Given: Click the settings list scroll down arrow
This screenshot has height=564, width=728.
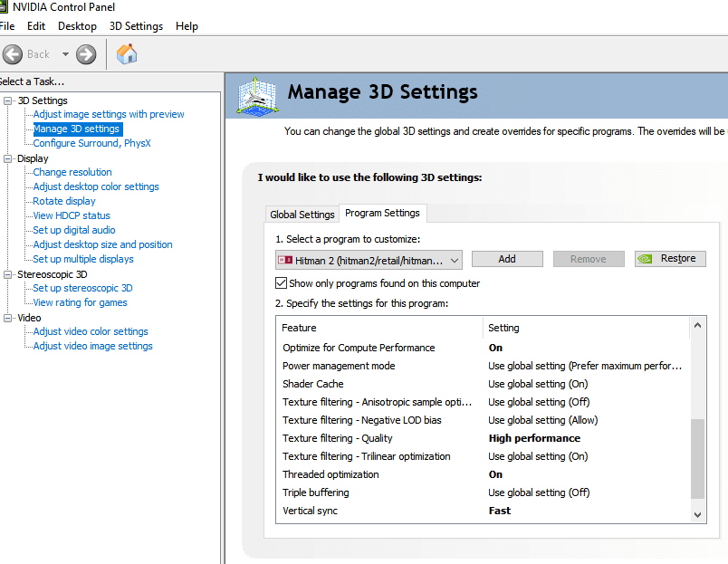Looking at the screenshot, I should coord(697,513).
